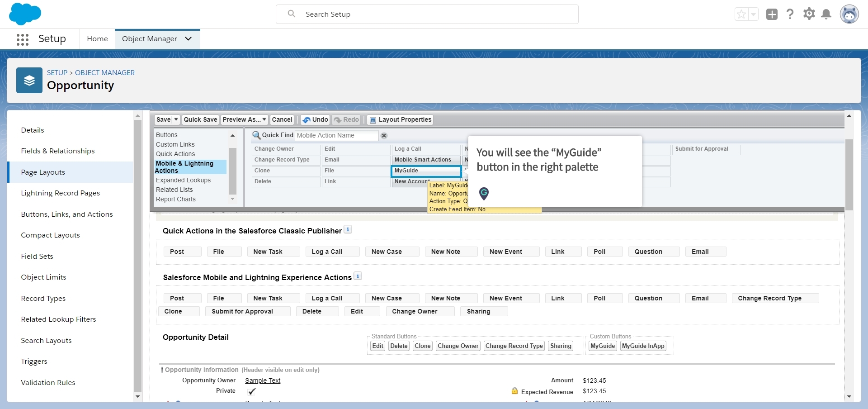Click the favorites star icon
This screenshot has width=868, height=409.
tap(741, 14)
